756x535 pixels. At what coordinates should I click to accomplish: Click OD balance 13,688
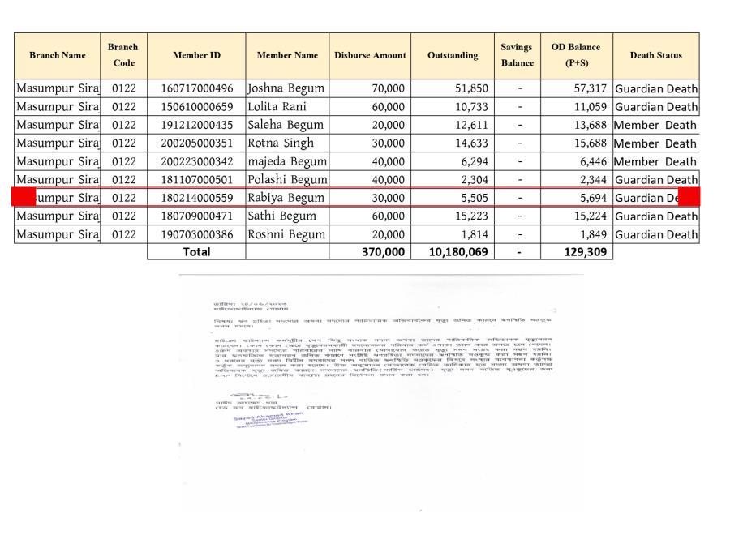click(x=591, y=126)
